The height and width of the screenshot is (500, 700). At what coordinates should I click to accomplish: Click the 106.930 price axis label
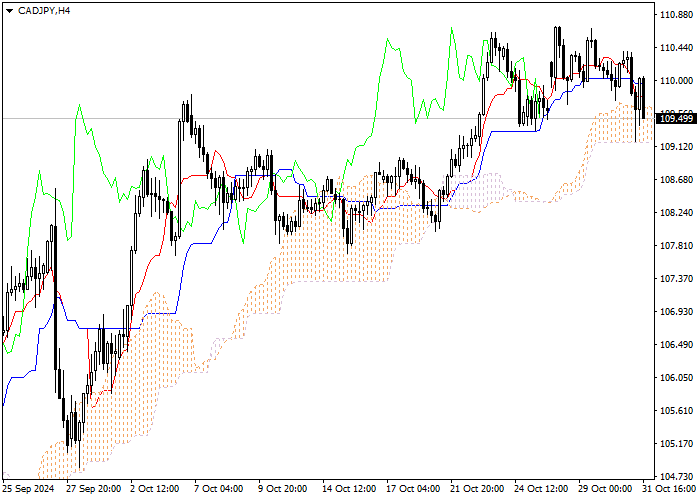pyautogui.click(x=676, y=312)
